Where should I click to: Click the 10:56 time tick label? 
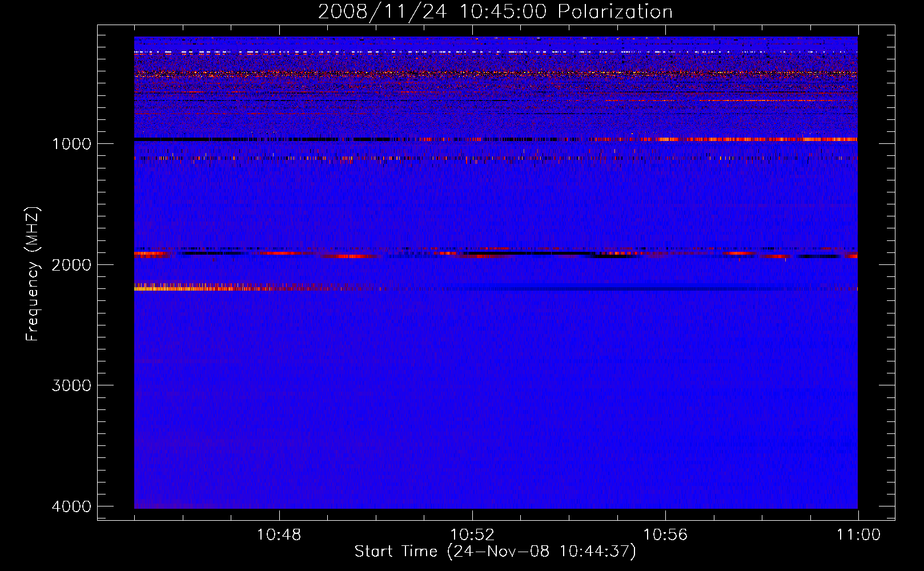coord(665,535)
